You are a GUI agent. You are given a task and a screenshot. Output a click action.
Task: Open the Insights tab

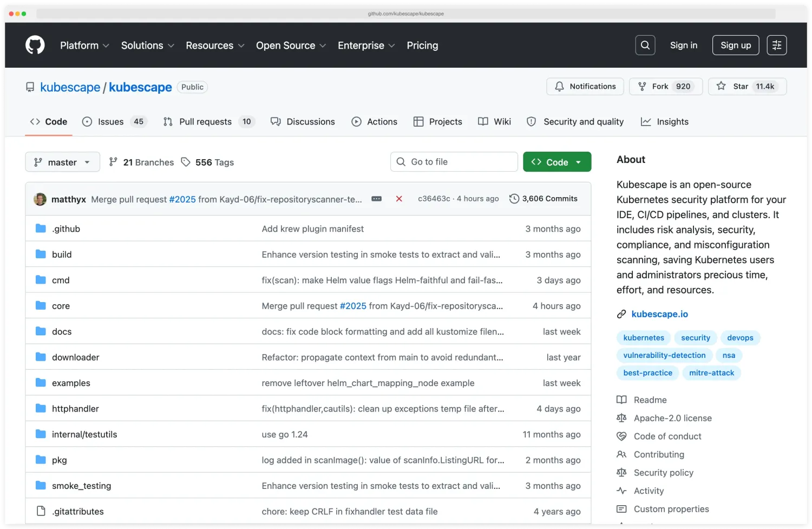665,122
